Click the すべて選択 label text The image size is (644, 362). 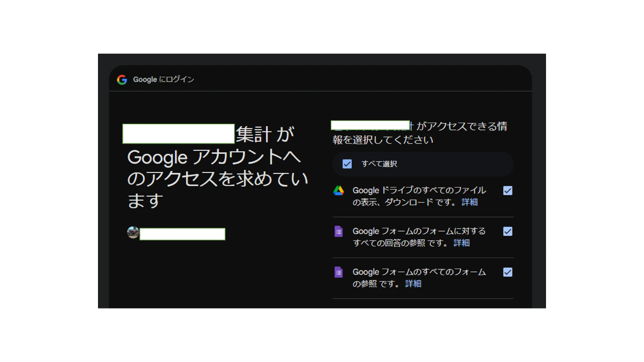pyautogui.click(x=379, y=164)
